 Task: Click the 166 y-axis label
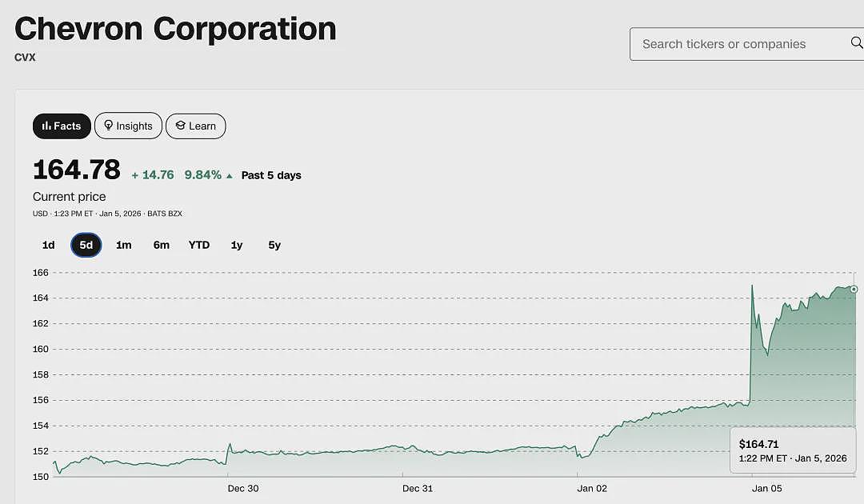point(41,273)
